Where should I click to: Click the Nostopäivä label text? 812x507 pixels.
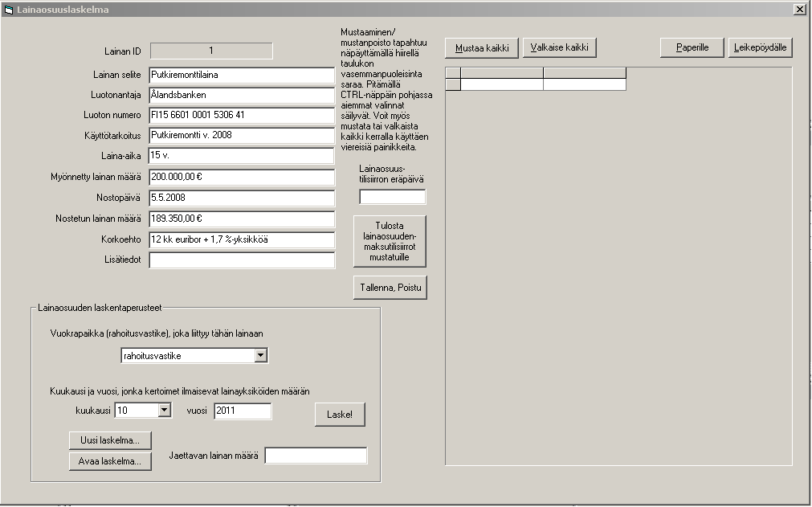click(119, 198)
